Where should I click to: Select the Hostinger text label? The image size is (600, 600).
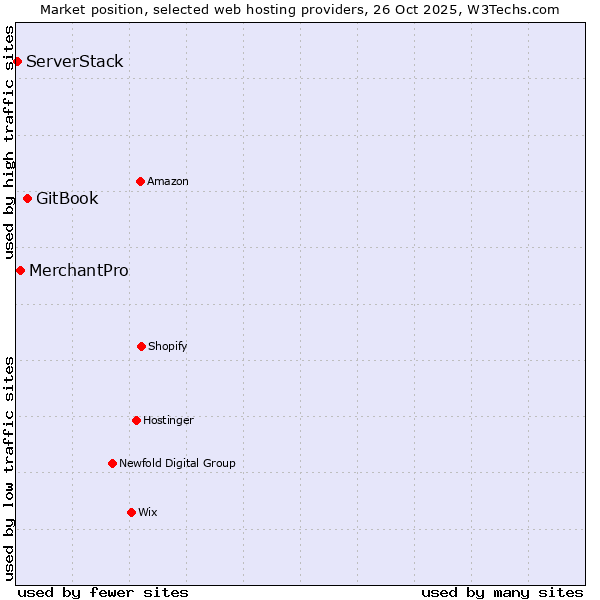[168, 420]
